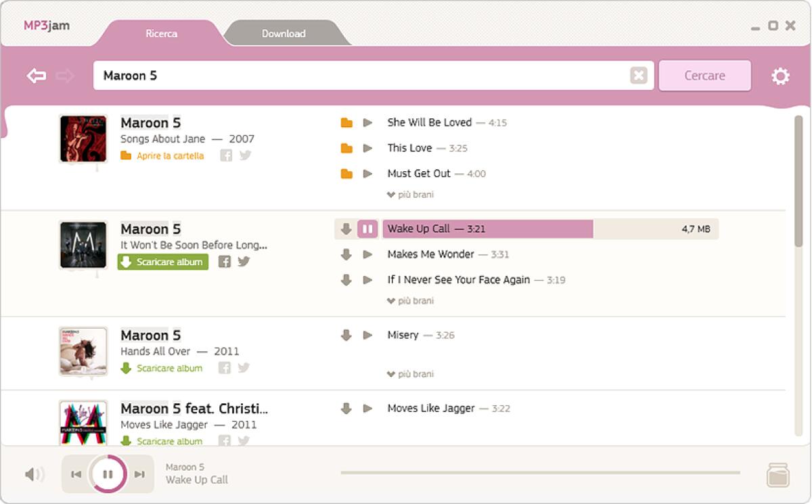Play Moves Like Jagger track
Image resolution: width=812 pixels, height=504 pixels.
(x=368, y=408)
